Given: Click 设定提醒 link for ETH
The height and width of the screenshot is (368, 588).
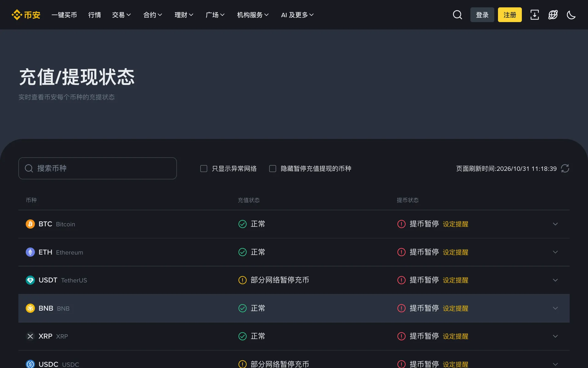Looking at the screenshot, I should [x=455, y=252].
